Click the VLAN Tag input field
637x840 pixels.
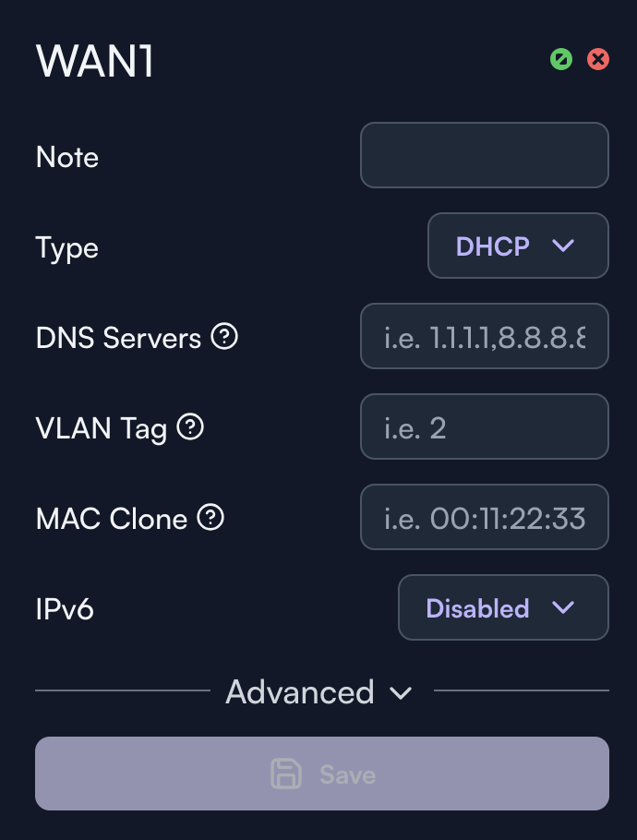[x=484, y=426]
